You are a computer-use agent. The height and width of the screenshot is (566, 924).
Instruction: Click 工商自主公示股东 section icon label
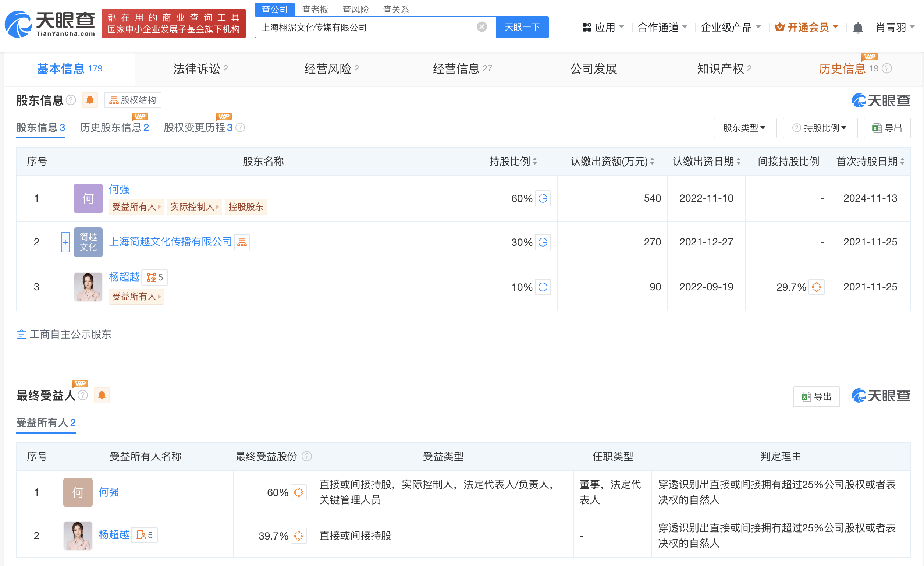pyautogui.click(x=64, y=335)
